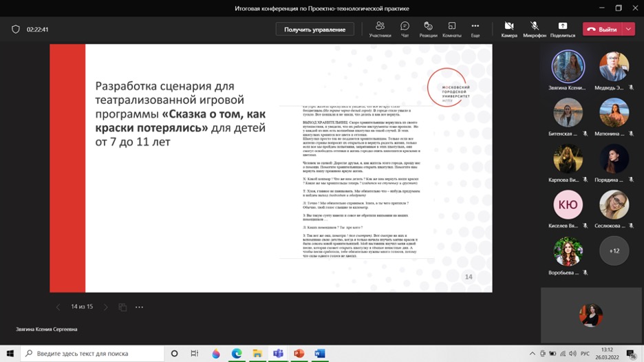Open the slide grid view icon
This screenshot has width=644, height=362.
pos(122,307)
